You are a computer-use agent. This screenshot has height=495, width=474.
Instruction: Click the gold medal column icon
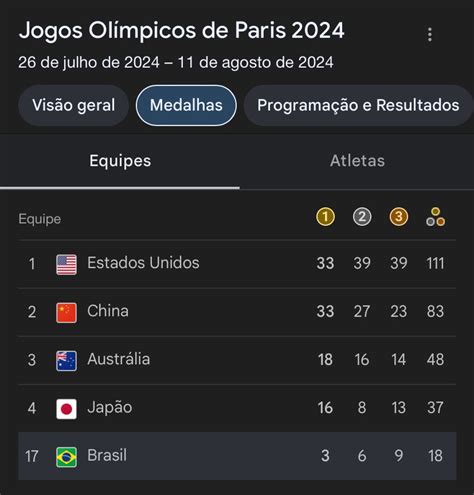coord(325,217)
